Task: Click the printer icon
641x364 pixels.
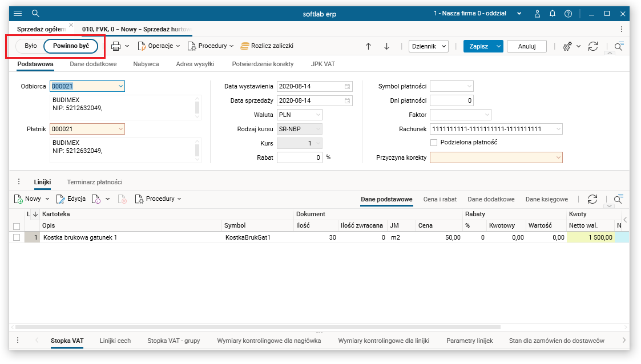Action: tap(116, 46)
